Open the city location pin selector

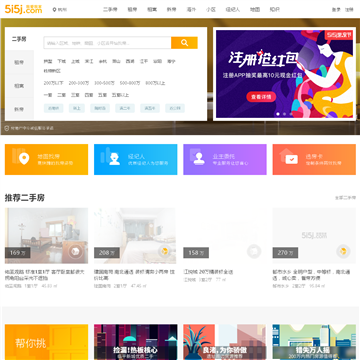(x=60, y=10)
